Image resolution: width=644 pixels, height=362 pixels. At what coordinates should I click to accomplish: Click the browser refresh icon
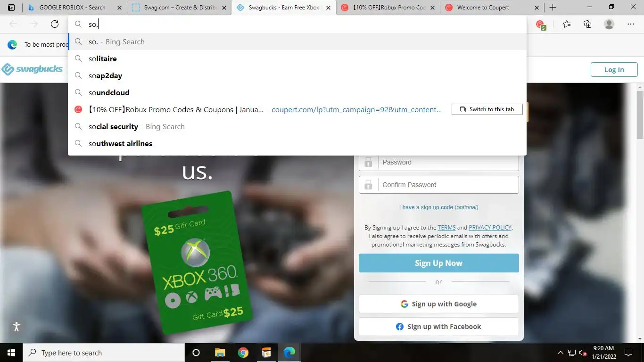[x=55, y=24]
